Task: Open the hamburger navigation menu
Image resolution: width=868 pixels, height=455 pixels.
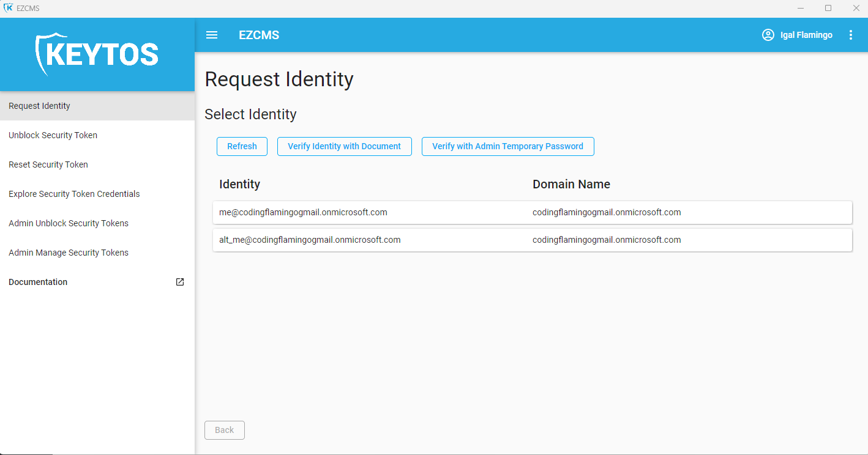Action: click(x=212, y=35)
